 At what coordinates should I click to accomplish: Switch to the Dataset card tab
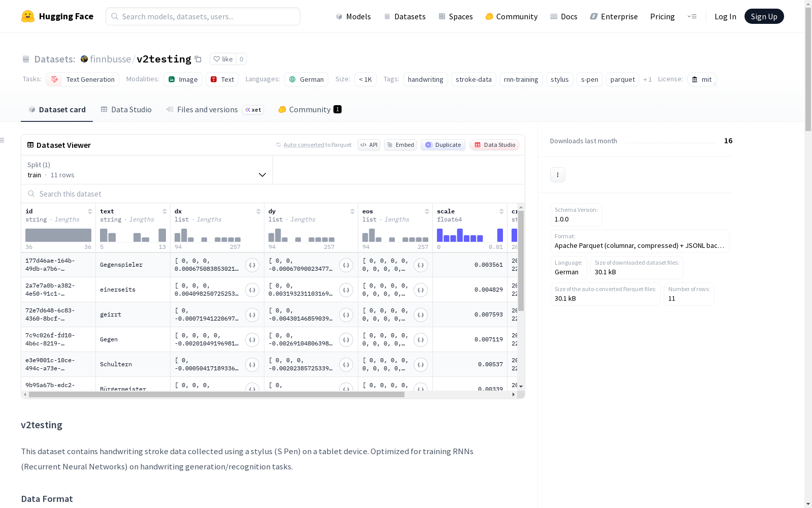point(57,110)
